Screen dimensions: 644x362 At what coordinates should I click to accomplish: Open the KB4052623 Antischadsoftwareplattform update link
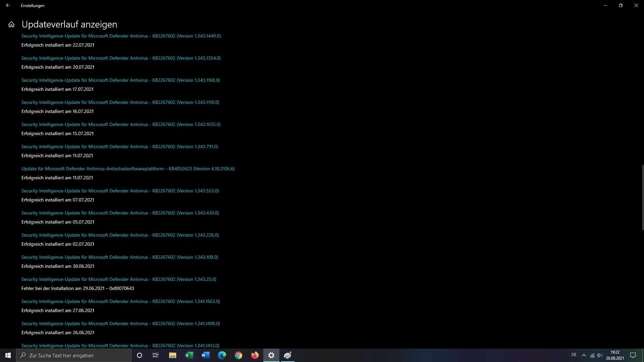pyautogui.click(x=128, y=169)
